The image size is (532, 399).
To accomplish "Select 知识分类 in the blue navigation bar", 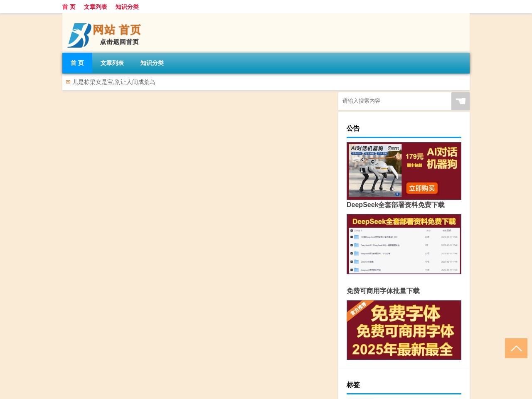I will [152, 63].
